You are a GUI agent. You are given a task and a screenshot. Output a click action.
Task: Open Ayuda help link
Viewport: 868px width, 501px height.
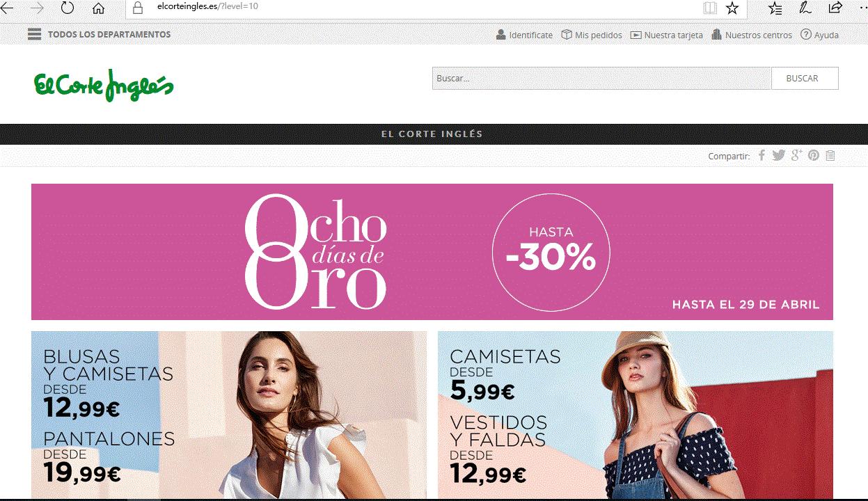click(819, 35)
